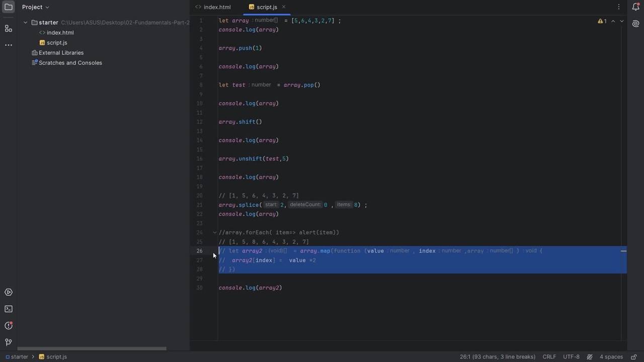Click the UTF-8 encoding selector
The height and width of the screenshot is (362, 644).
point(571,356)
